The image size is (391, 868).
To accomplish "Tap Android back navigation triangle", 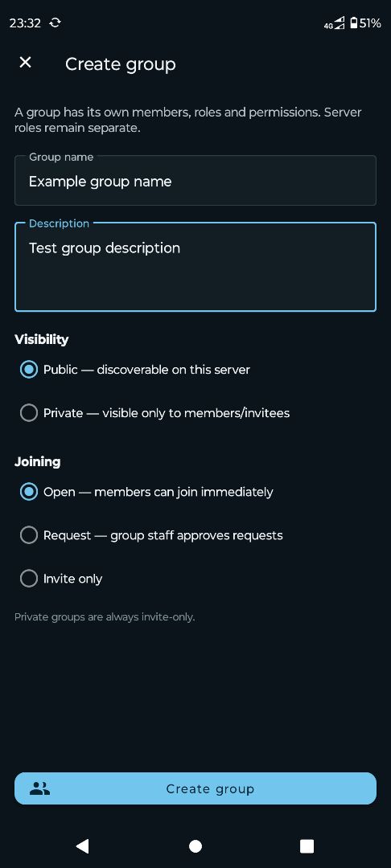I will (x=83, y=845).
